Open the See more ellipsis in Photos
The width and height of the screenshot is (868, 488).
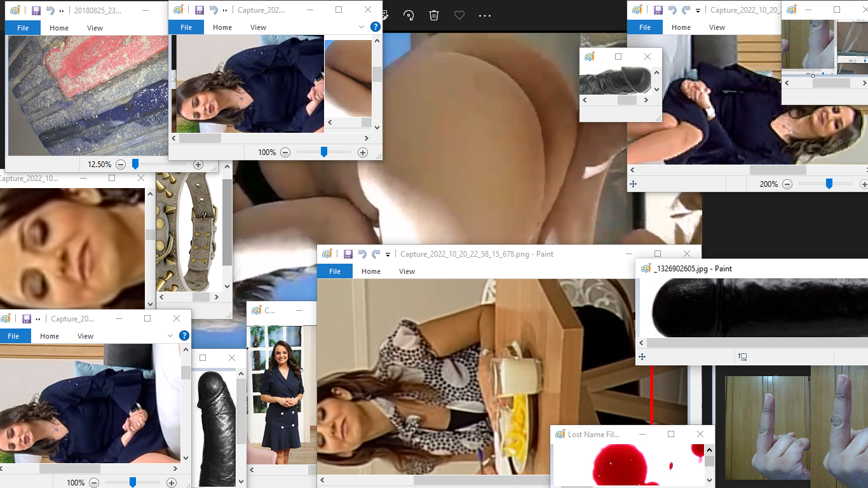[485, 15]
